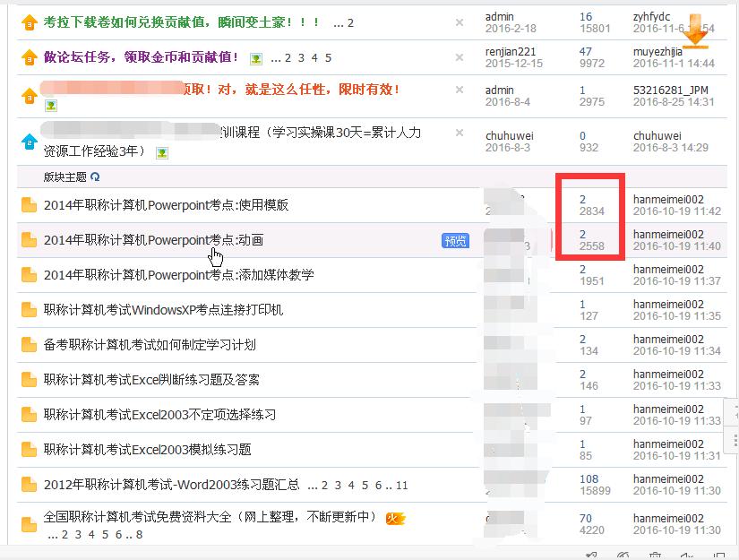Open admin's profile link
Viewport: 739px width, 560px height.
click(x=497, y=15)
